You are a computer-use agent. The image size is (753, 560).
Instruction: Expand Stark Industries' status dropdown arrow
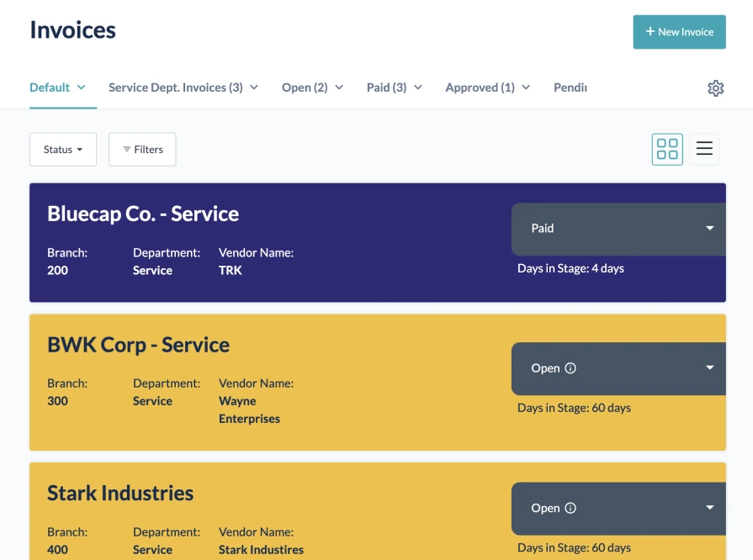click(709, 508)
